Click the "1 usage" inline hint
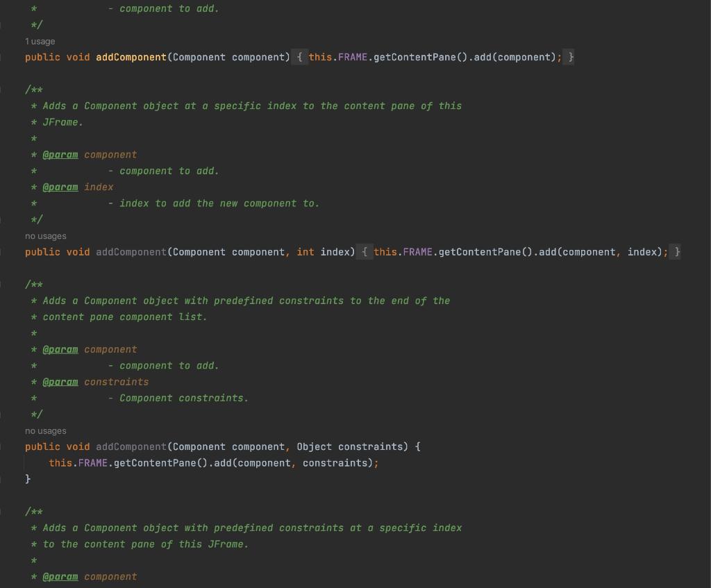Image resolution: width=711 pixels, height=588 pixels. (x=40, y=41)
